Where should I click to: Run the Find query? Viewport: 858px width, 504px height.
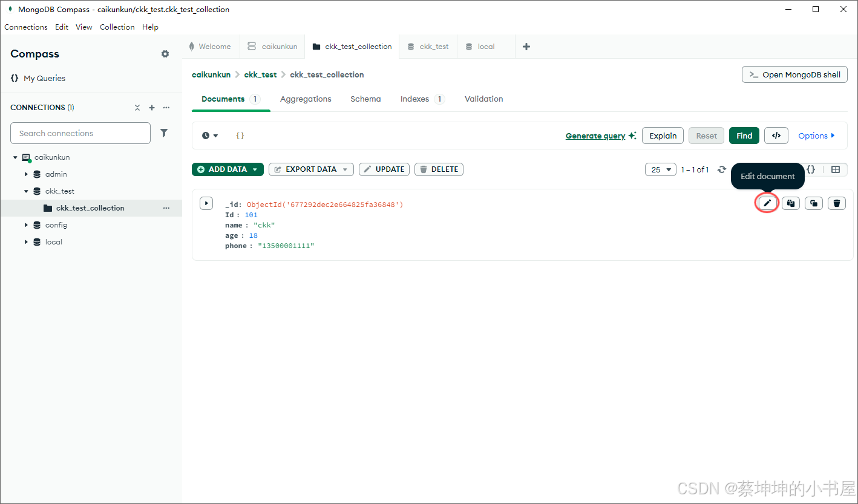click(x=744, y=136)
